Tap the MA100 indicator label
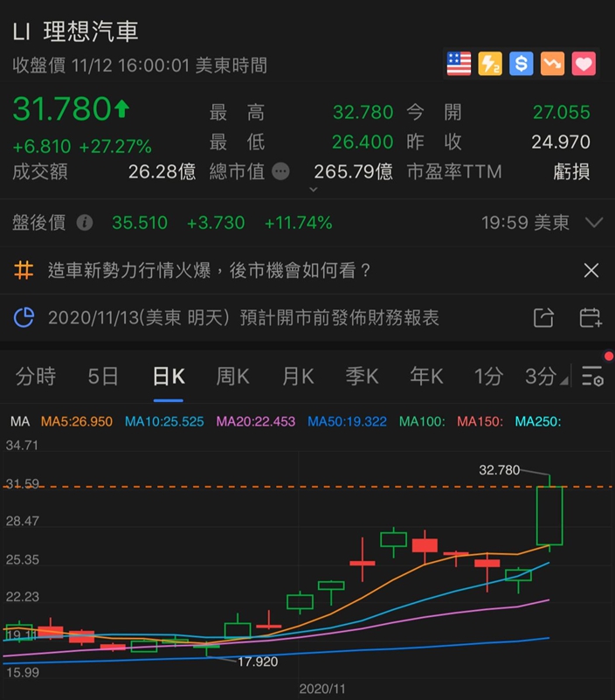 422,421
